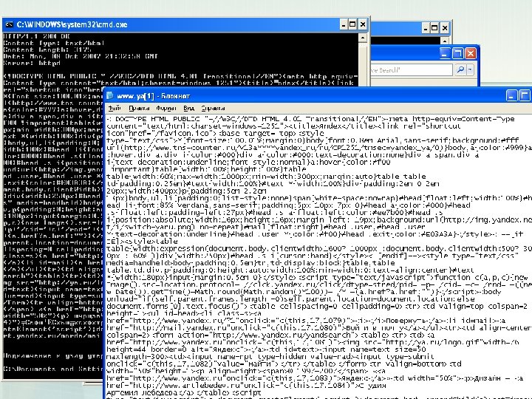Click the scroll-up arrow in the rear cmd window

445,41
